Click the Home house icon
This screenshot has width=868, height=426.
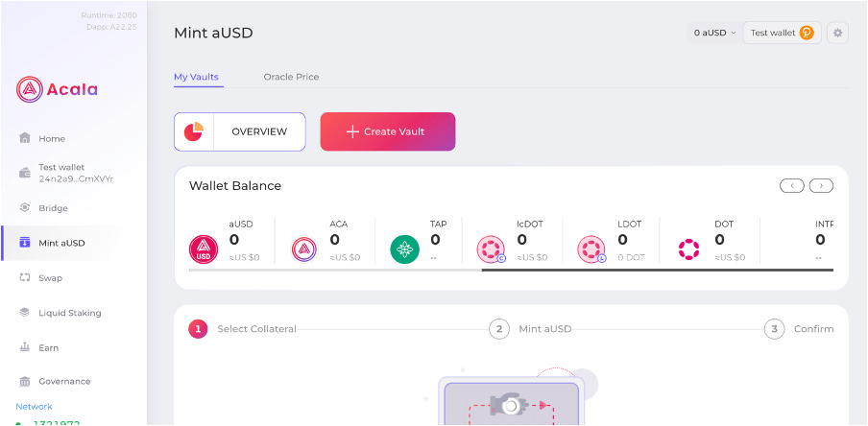pos(24,138)
